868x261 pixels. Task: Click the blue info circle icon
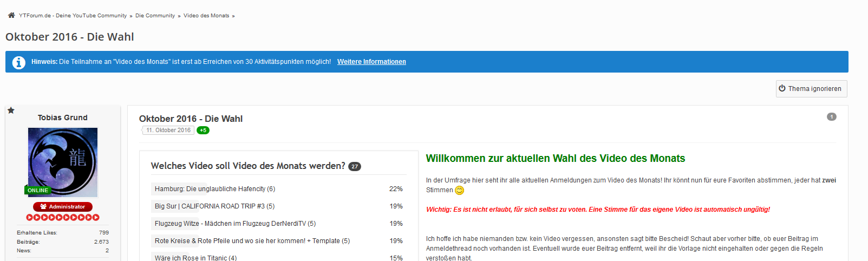click(19, 62)
